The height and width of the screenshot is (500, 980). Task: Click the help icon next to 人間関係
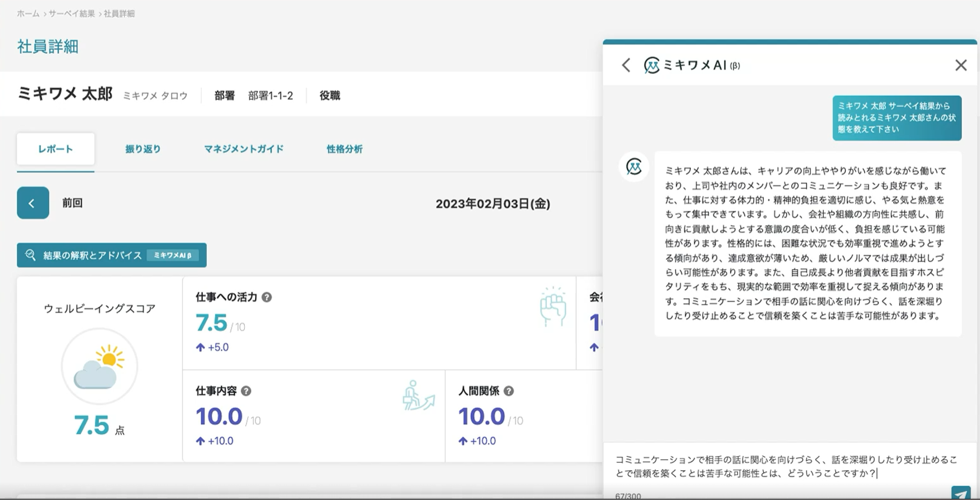point(508,391)
